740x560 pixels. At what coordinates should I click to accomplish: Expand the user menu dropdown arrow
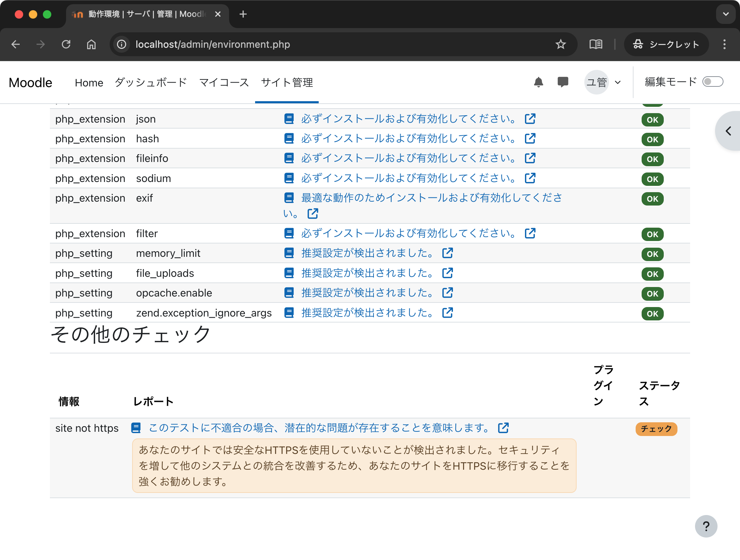(x=618, y=83)
